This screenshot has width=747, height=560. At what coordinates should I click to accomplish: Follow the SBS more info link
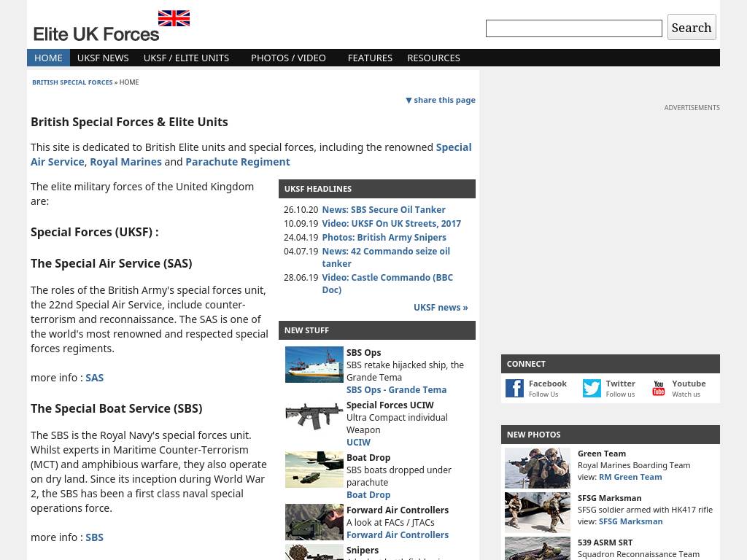[94, 537]
